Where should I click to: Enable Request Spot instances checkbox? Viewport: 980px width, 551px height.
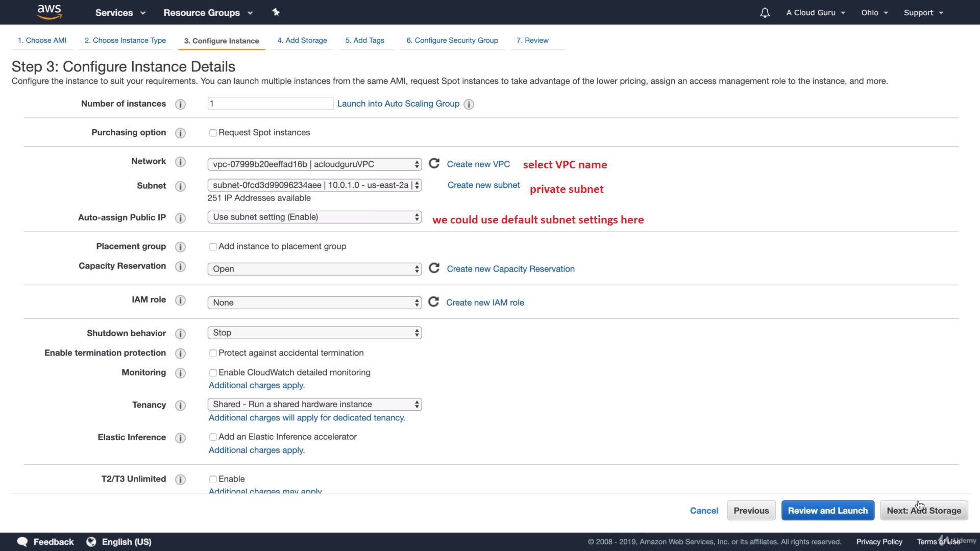point(213,133)
